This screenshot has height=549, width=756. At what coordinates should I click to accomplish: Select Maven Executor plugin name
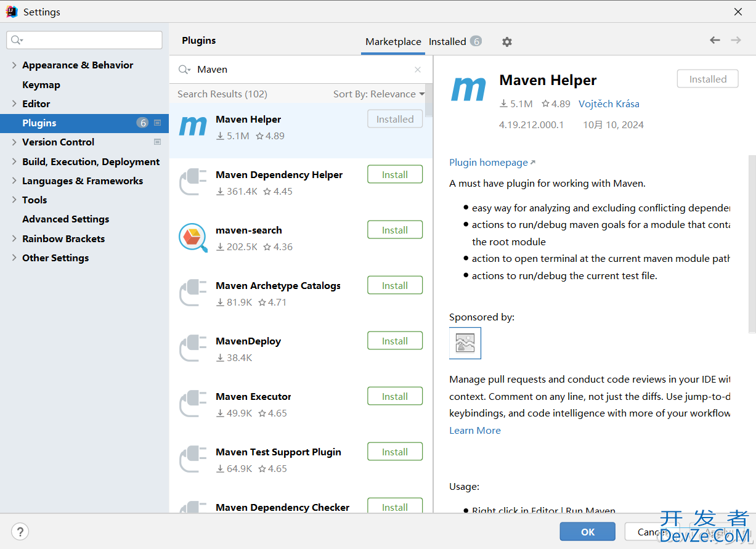(x=253, y=397)
